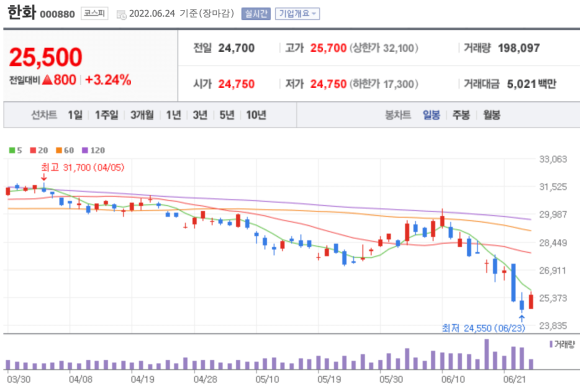
Task: Select the 10년 line chart tab
Action: coord(256,115)
